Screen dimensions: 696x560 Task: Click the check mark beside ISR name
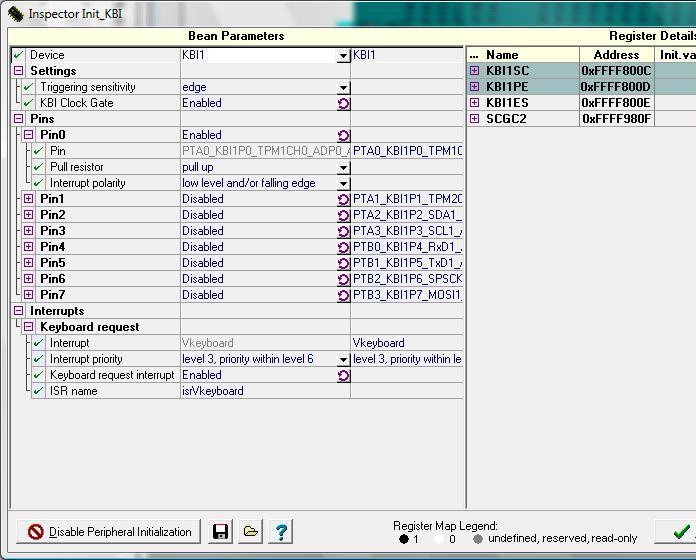pos(39,390)
